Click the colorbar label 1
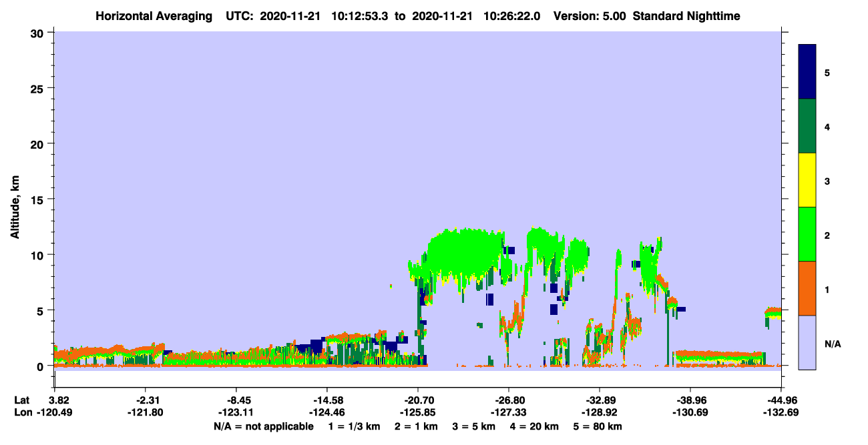Screen dimensions: 868x445 (x=827, y=289)
